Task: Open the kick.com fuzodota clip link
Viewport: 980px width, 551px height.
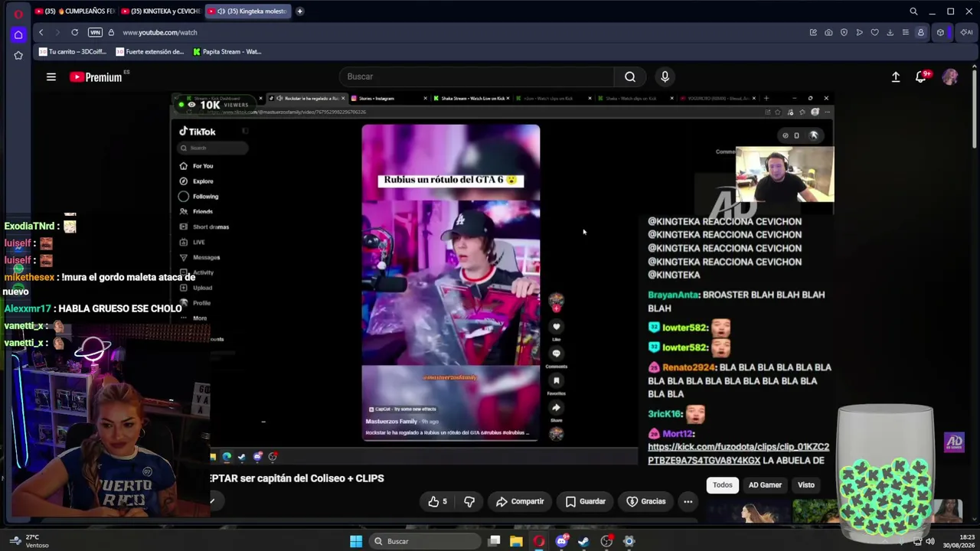Action: coord(738,453)
